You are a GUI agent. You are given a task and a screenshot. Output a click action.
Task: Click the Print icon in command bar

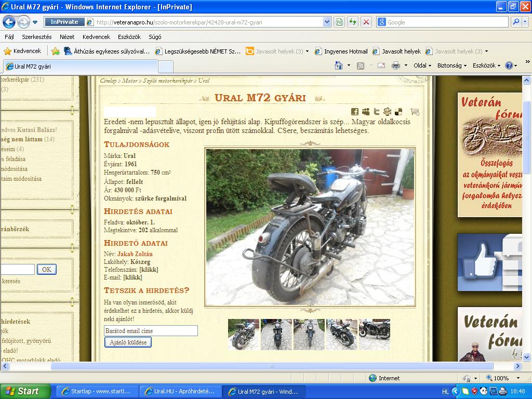395,65
